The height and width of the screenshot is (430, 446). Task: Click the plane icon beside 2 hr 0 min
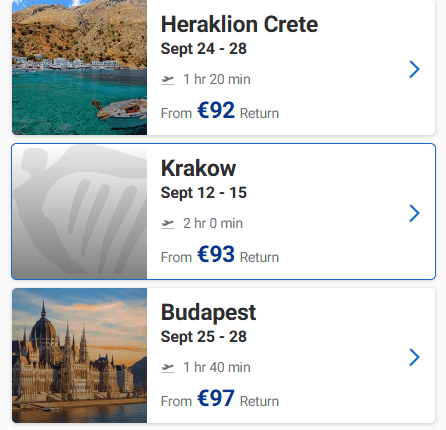(168, 224)
